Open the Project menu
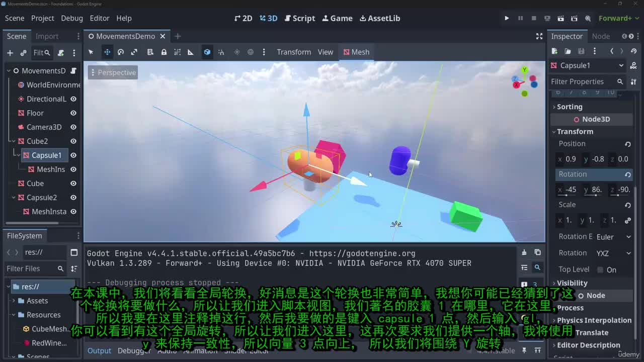Screen dimensions: 644x362 coord(42,18)
